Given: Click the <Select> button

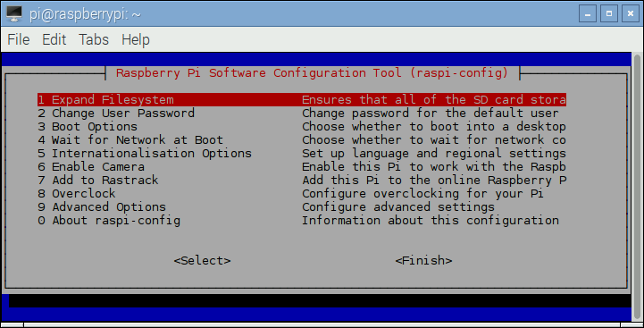Looking at the screenshot, I should (x=202, y=261).
